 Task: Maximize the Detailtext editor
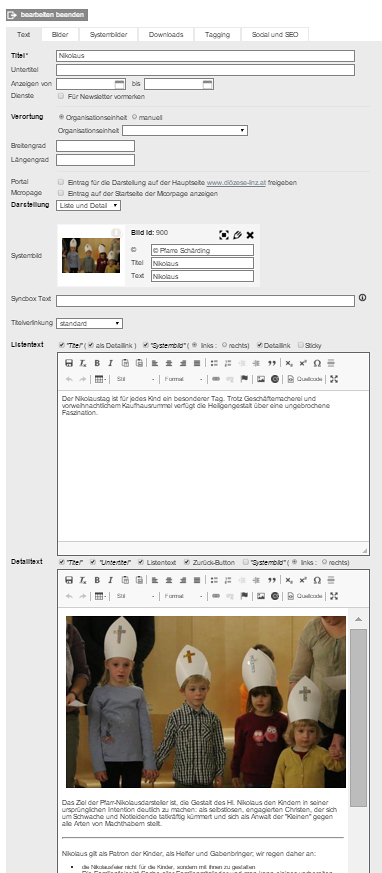pyautogui.click(x=334, y=596)
